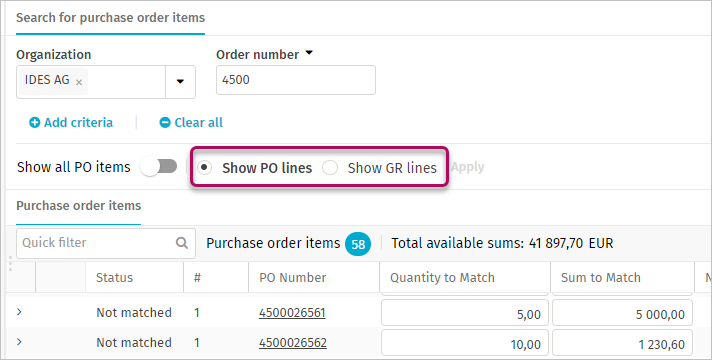Open PO number 4500026561 link

click(x=292, y=313)
